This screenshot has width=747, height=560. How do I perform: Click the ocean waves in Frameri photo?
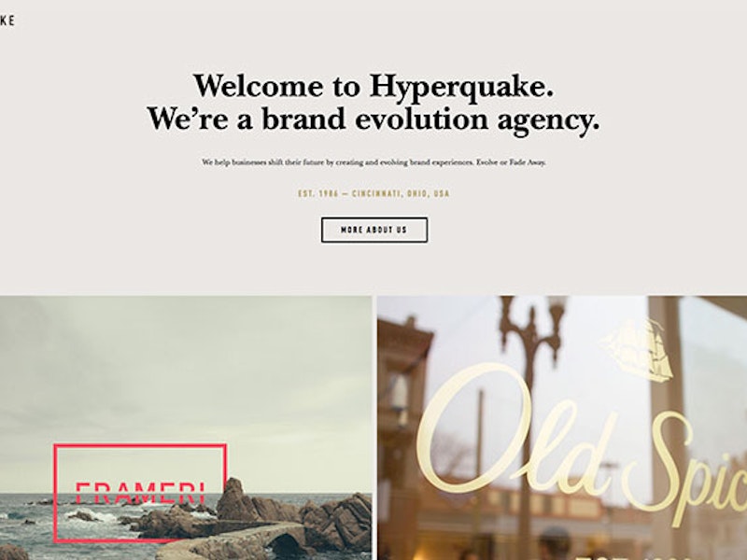click(57, 517)
